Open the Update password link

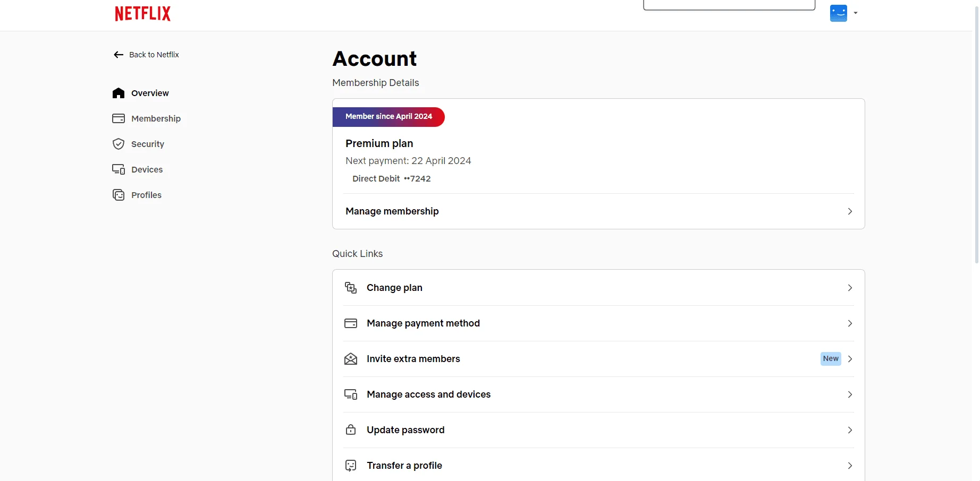[598, 430]
